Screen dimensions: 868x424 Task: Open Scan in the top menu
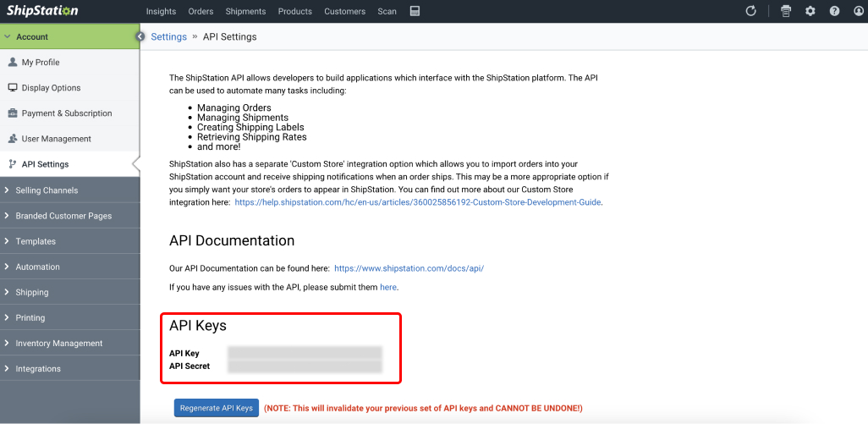point(387,11)
